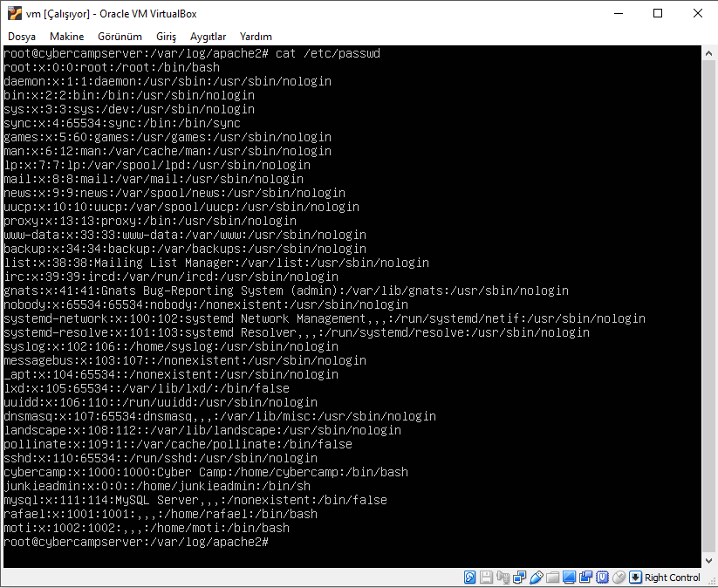Click the mail:x:8:8 line
This screenshot has width=718, height=588.
tap(154, 179)
